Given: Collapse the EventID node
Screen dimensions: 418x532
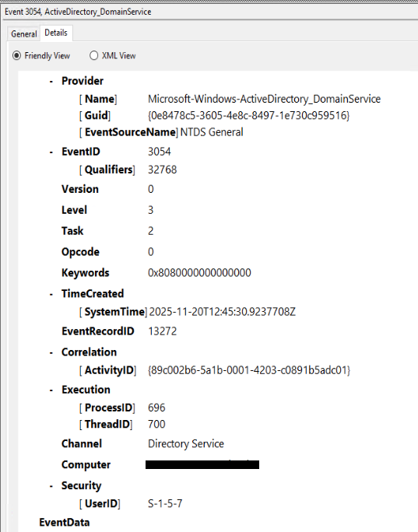Looking at the screenshot, I should (x=51, y=152).
